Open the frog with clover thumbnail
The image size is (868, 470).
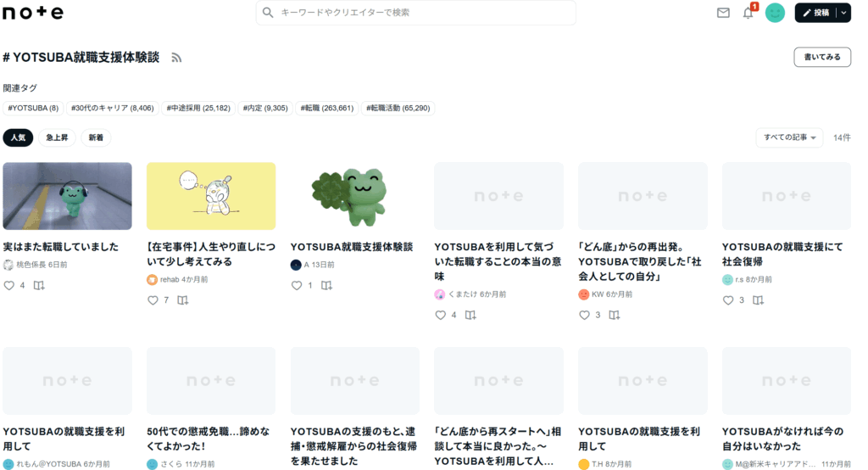(x=355, y=196)
